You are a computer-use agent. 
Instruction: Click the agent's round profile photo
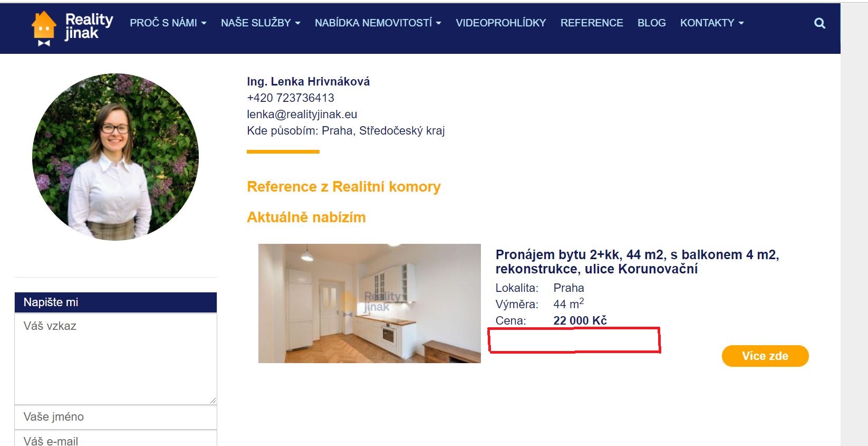115,157
